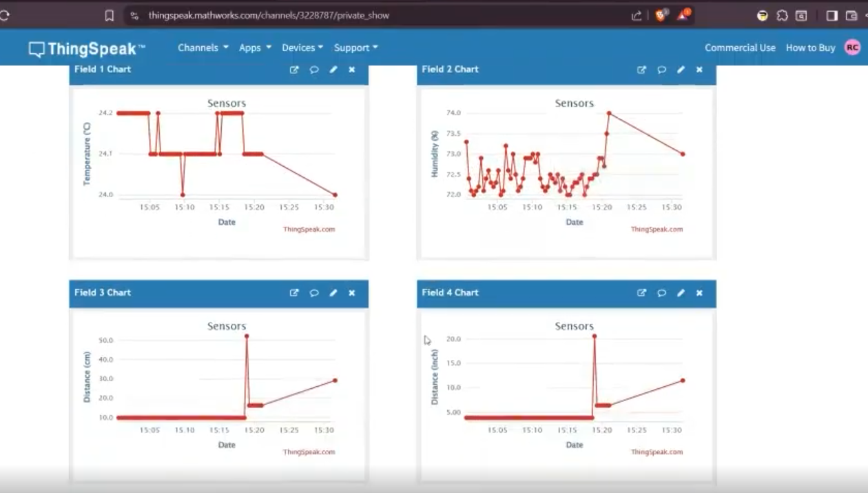868x493 pixels.
Task: Expand the Channels dropdown menu
Action: (x=203, y=48)
